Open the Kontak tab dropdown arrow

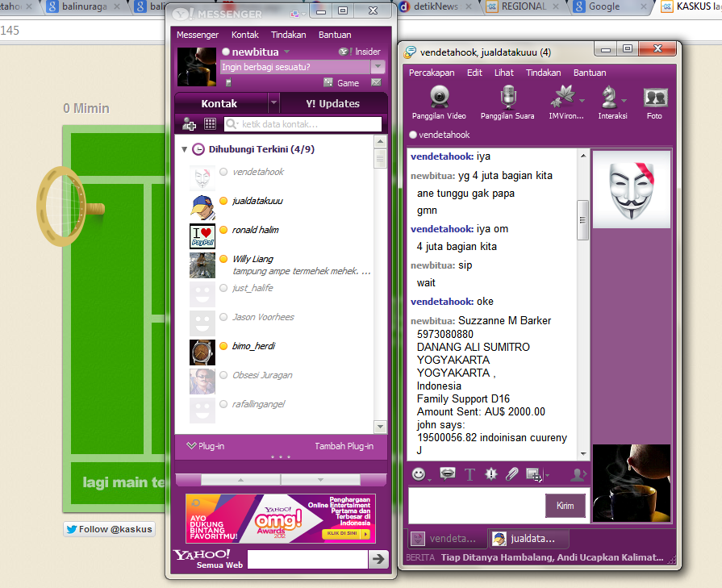(x=273, y=103)
